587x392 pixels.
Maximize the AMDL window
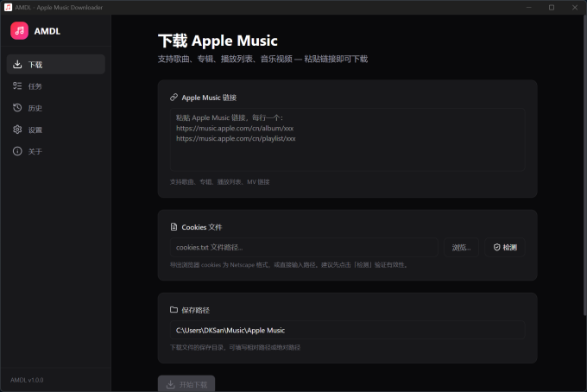tap(552, 8)
